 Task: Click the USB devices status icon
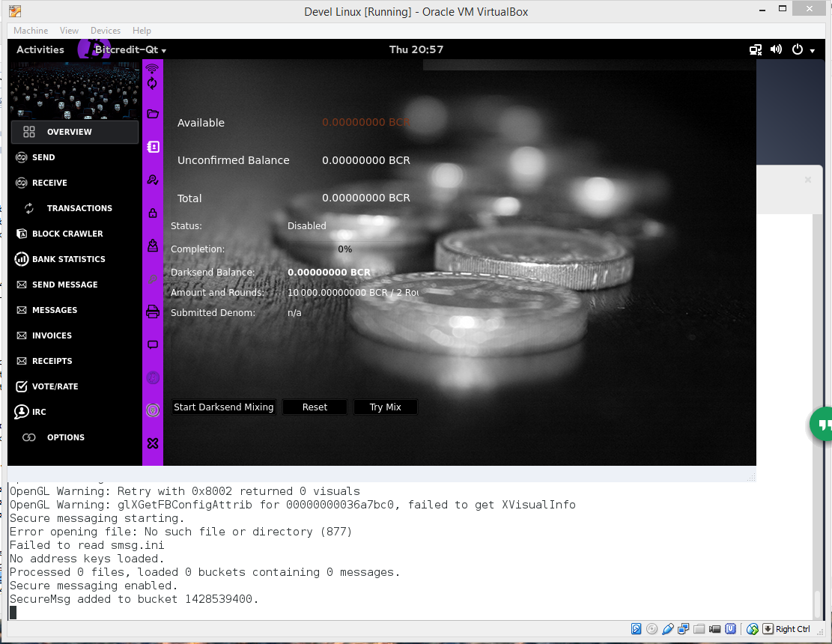click(x=668, y=629)
